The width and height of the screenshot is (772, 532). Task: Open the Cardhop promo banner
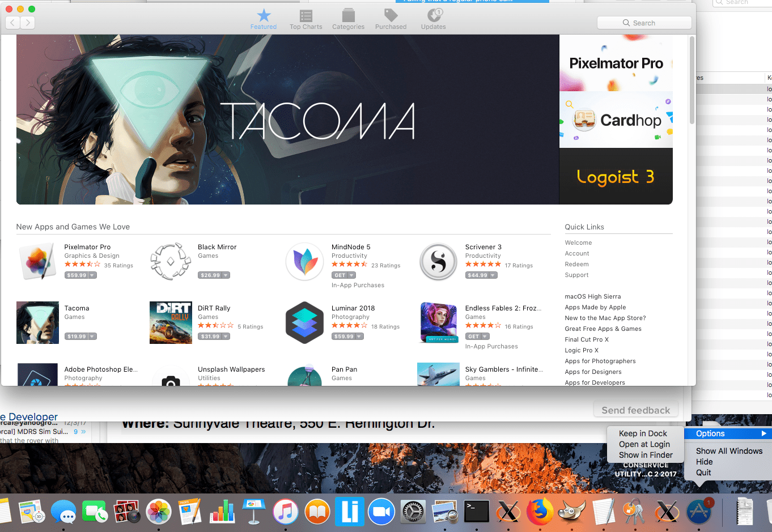(x=616, y=120)
